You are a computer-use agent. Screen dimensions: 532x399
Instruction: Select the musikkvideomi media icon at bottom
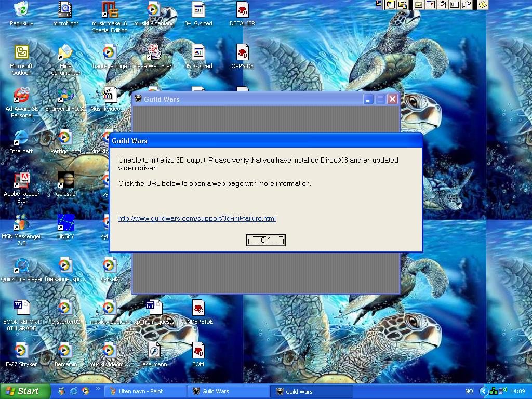point(110,355)
